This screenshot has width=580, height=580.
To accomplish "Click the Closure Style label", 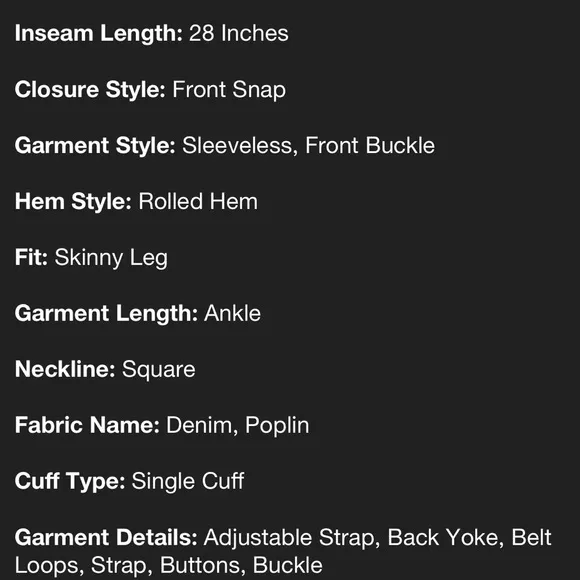I will [x=90, y=90].
